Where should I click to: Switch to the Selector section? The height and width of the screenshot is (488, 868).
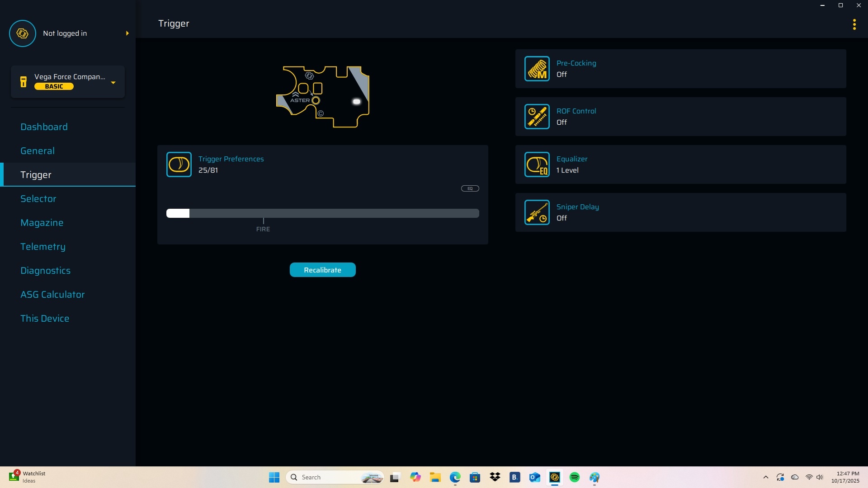tap(38, 199)
